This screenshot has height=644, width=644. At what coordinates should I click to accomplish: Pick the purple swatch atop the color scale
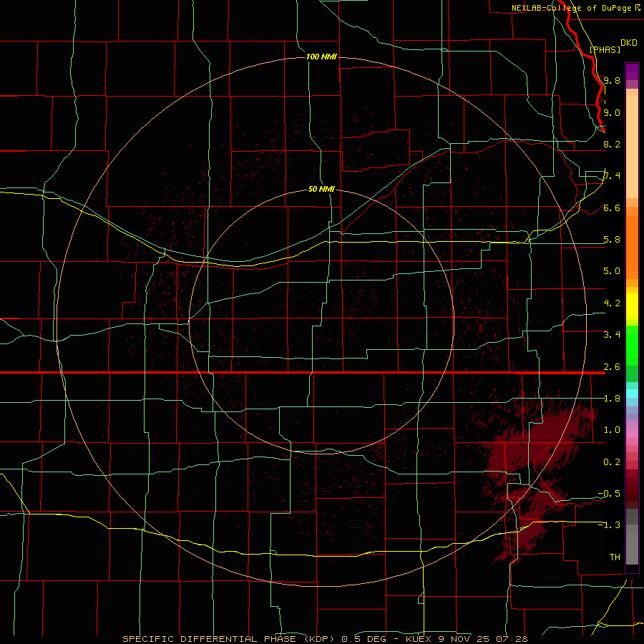pos(632,72)
